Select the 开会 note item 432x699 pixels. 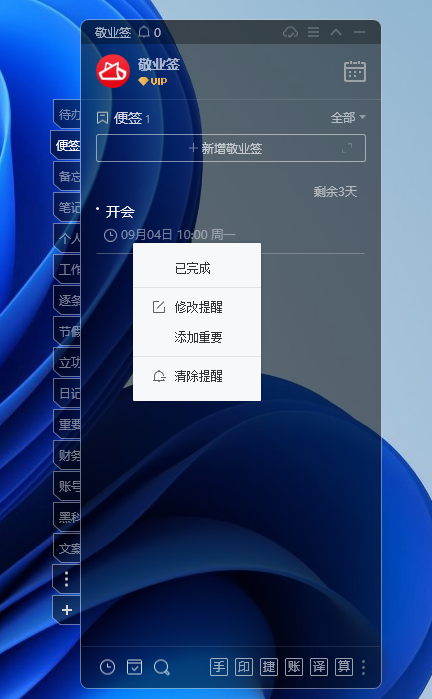click(x=120, y=212)
